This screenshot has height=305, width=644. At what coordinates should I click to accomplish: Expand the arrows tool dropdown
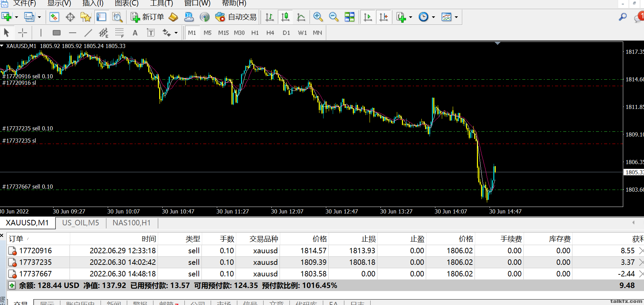(176, 33)
